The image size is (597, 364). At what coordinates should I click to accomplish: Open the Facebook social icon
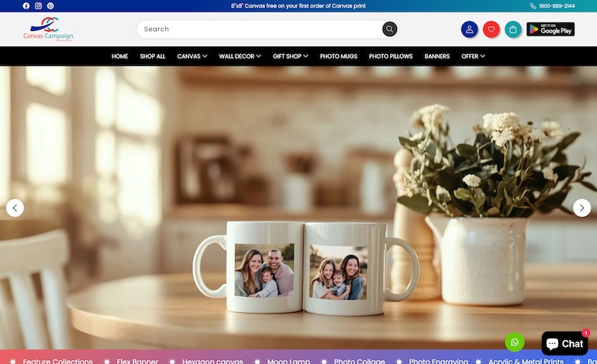[26, 5]
